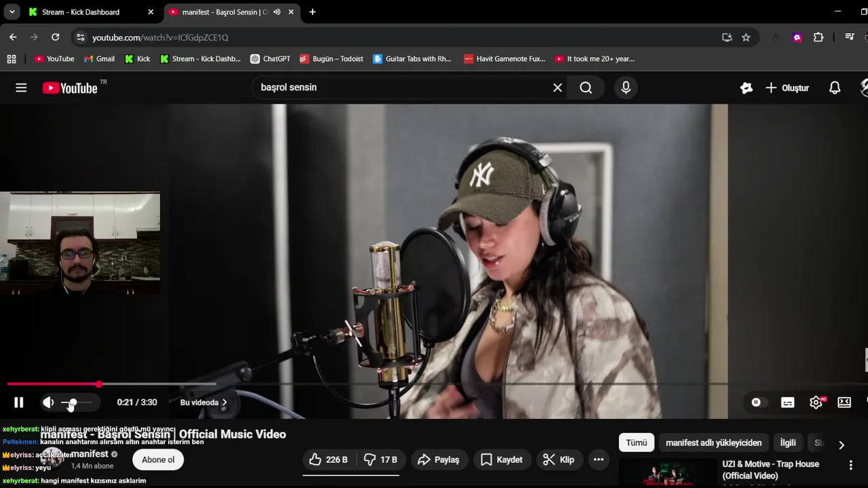The width and height of the screenshot is (868, 488).
Task: Dislike the video (17 B)
Action: pyautogui.click(x=380, y=460)
